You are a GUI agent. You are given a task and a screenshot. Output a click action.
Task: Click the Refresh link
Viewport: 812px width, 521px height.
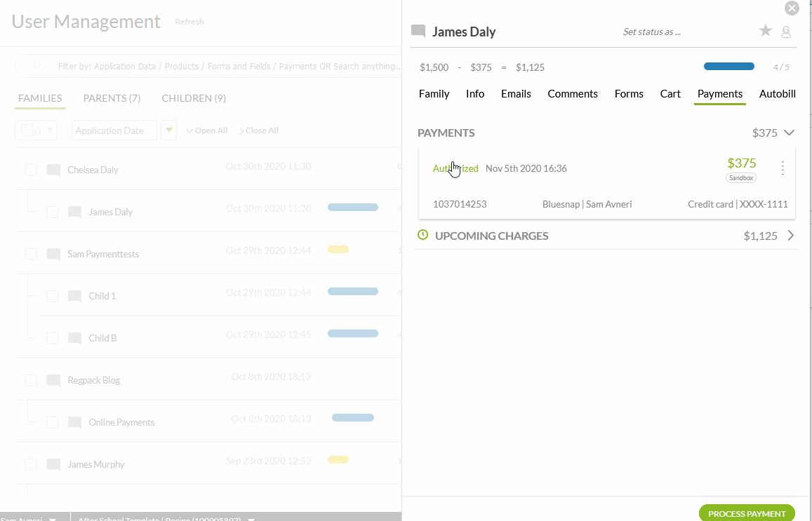pyautogui.click(x=189, y=22)
